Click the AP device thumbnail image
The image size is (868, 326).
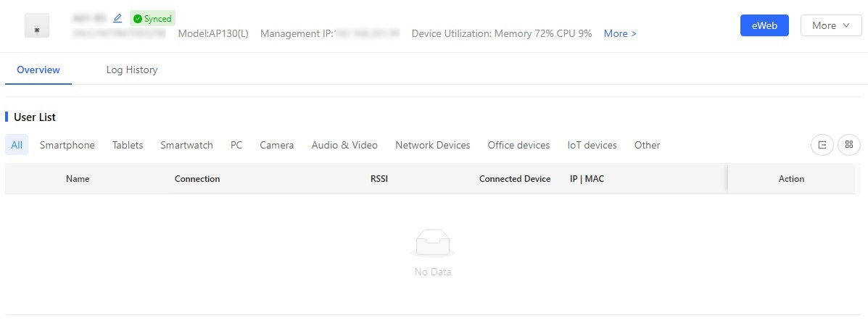(x=37, y=25)
